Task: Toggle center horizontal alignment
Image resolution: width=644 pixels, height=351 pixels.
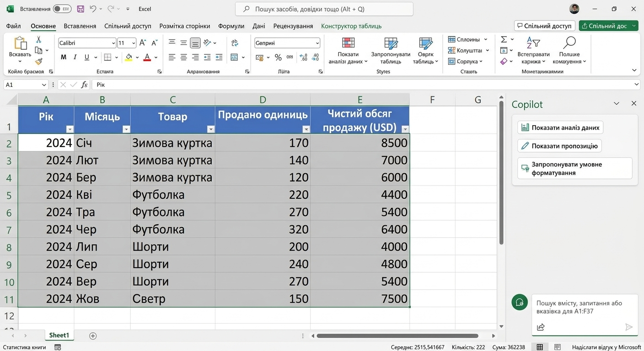Action: click(183, 57)
